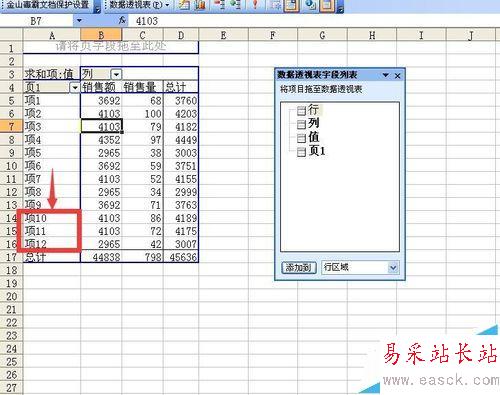
Task: Close the 数据透视表字段列表 panel
Action: point(397,76)
